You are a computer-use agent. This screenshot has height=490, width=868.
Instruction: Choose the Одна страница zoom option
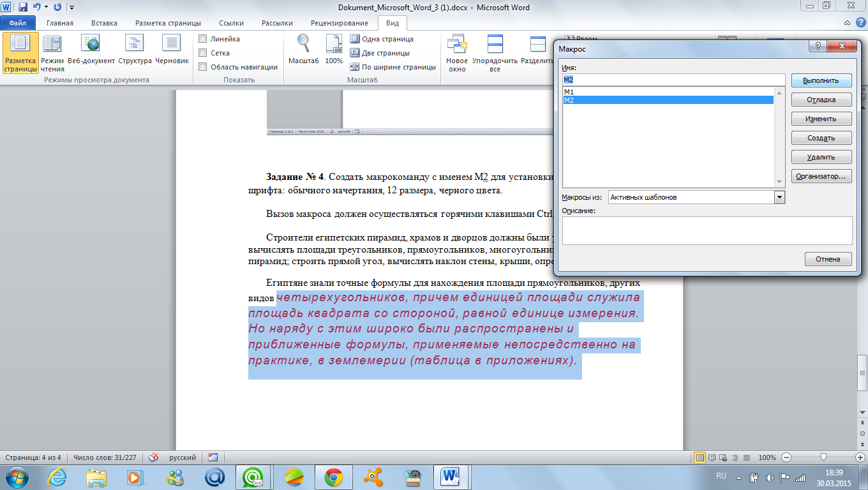pos(382,39)
